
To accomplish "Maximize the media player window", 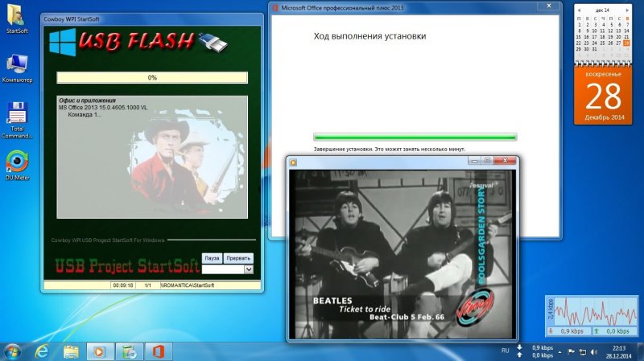I will (487, 161).
